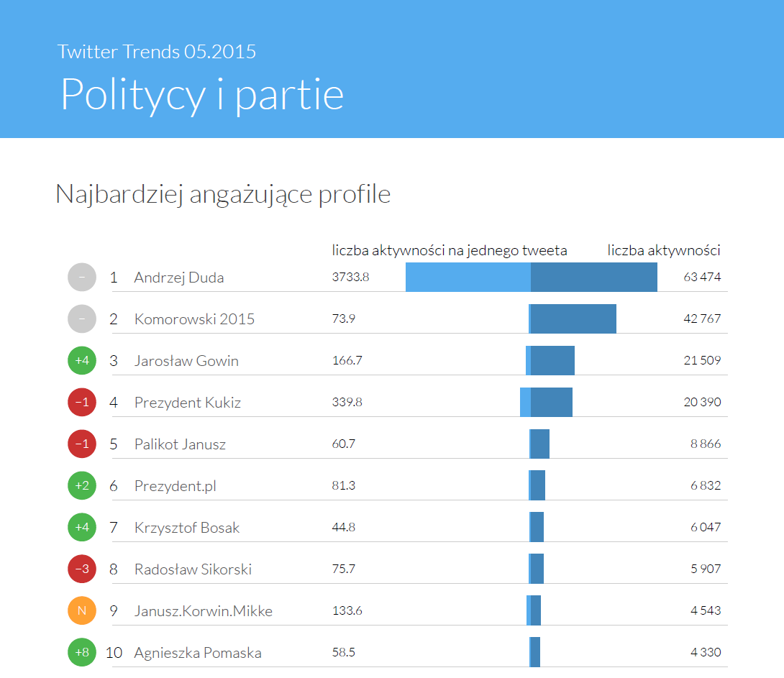Click the green +8 badge next to Agnieszka Pomaska
The width and height of the screenshot is (784, 678).
tap(81, 652)
